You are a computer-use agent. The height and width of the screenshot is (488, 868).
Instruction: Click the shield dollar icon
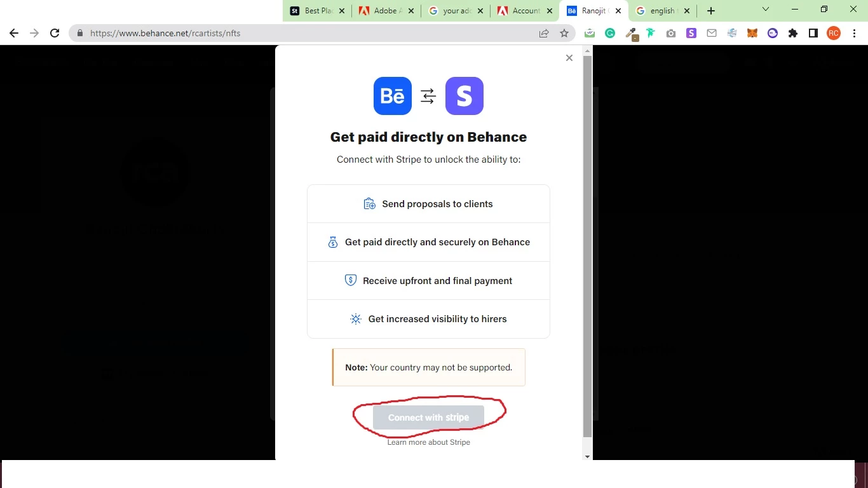351,280
